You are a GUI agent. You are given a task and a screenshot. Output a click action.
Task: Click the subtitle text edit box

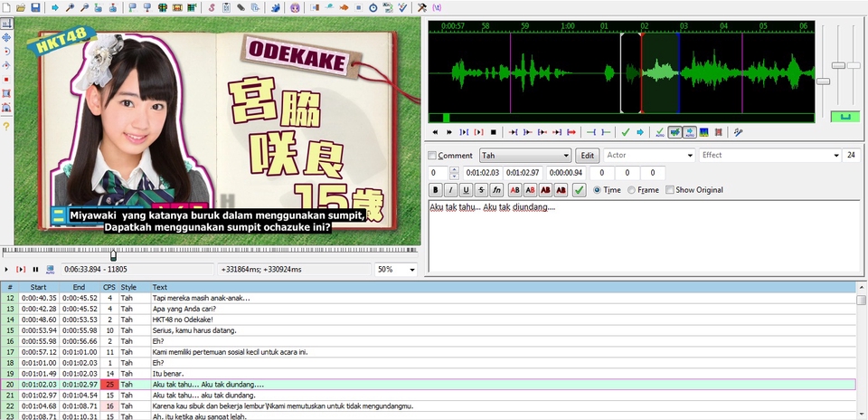pos(644,236)
